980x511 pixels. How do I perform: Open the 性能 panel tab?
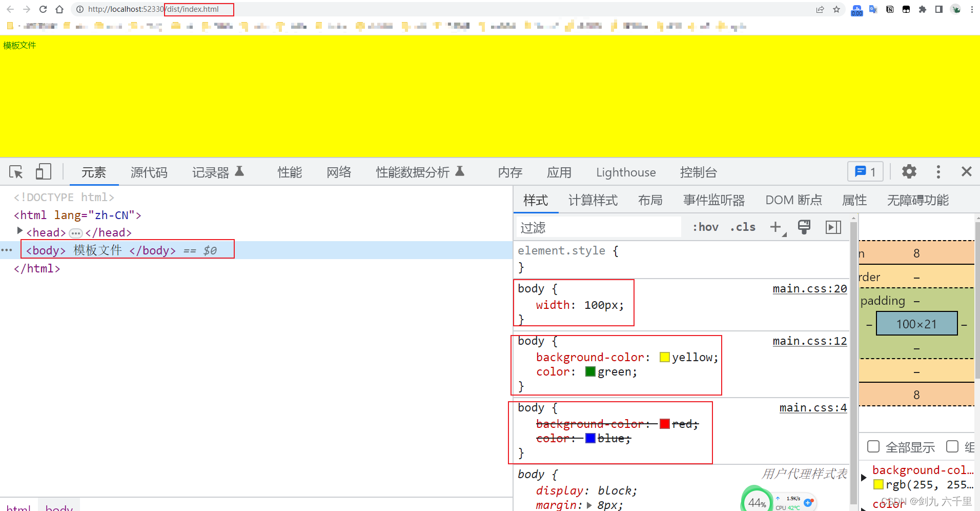pos(290,172)
